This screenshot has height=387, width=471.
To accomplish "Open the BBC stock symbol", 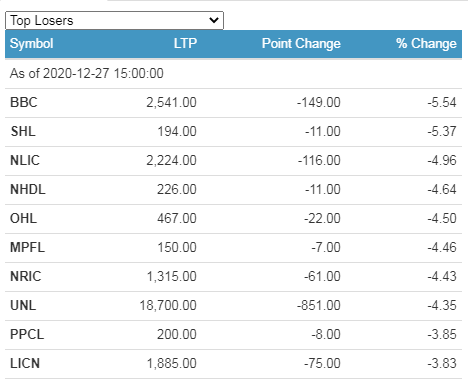I will click(x=24, y=102).
